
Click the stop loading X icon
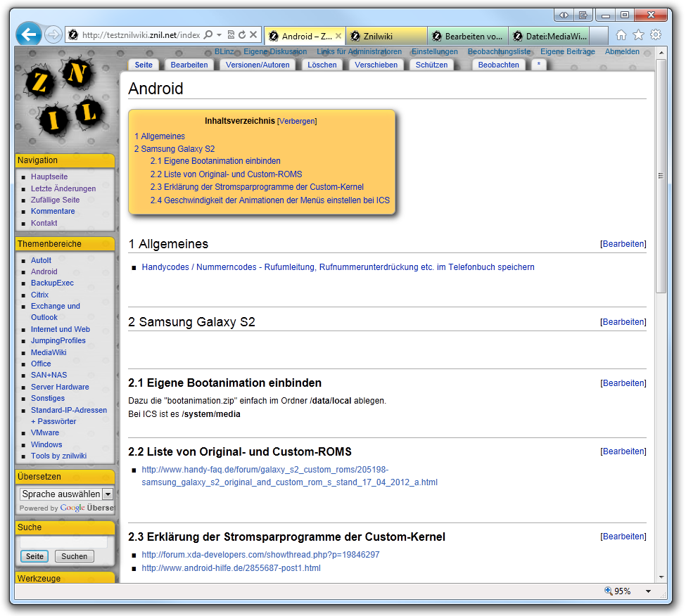(254, 34)
